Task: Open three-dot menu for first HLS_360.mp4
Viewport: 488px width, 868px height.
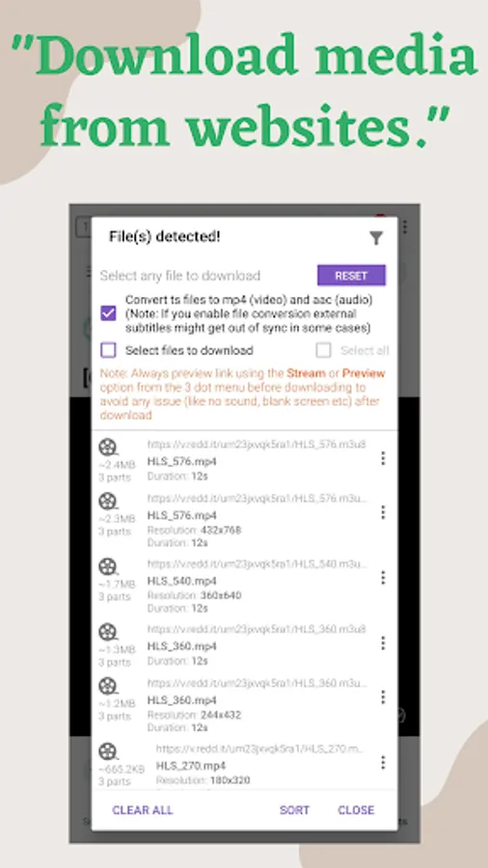Action: coord(382,643)
